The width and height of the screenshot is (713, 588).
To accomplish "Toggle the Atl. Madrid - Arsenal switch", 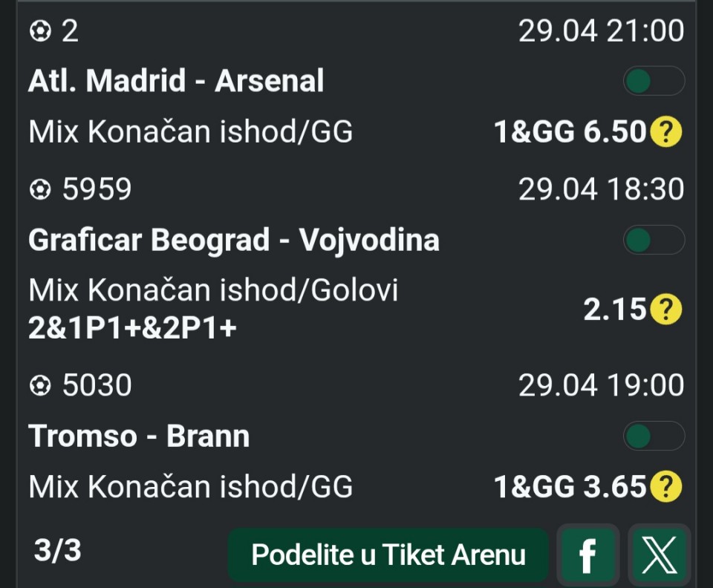I will coord(653,81).
